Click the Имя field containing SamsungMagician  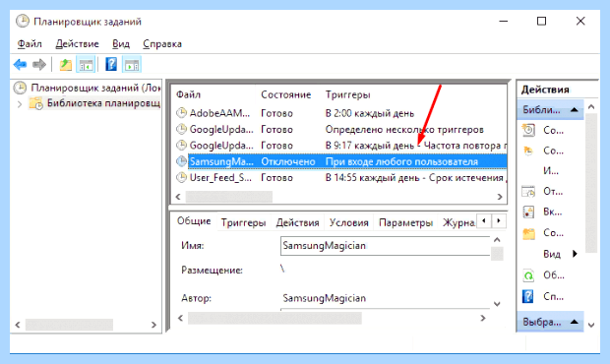(x=385, y=246)
